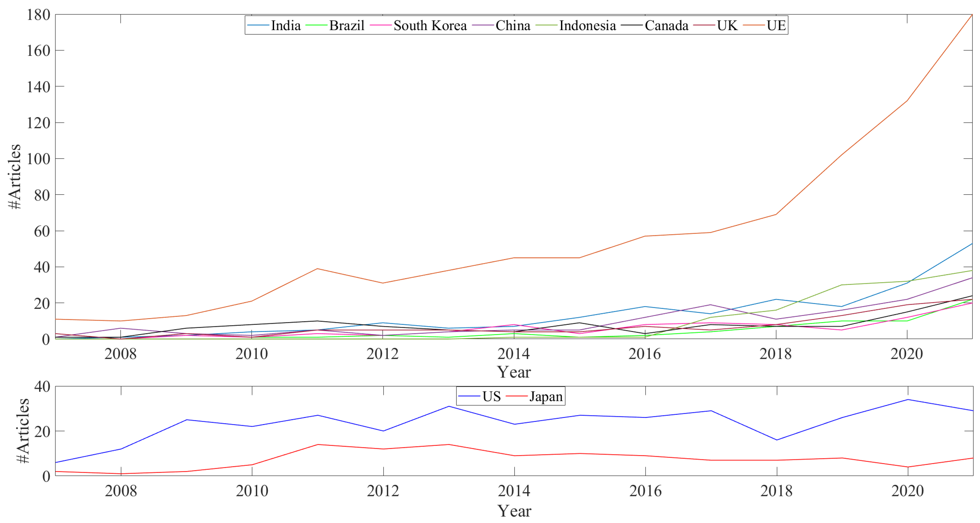Click the lower chart's Year axis title

[514, 510]
